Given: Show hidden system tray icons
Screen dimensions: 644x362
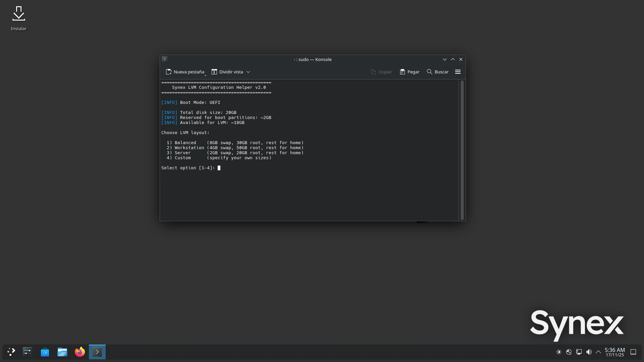Looking at the screenshot, I should tap(598, 352).
